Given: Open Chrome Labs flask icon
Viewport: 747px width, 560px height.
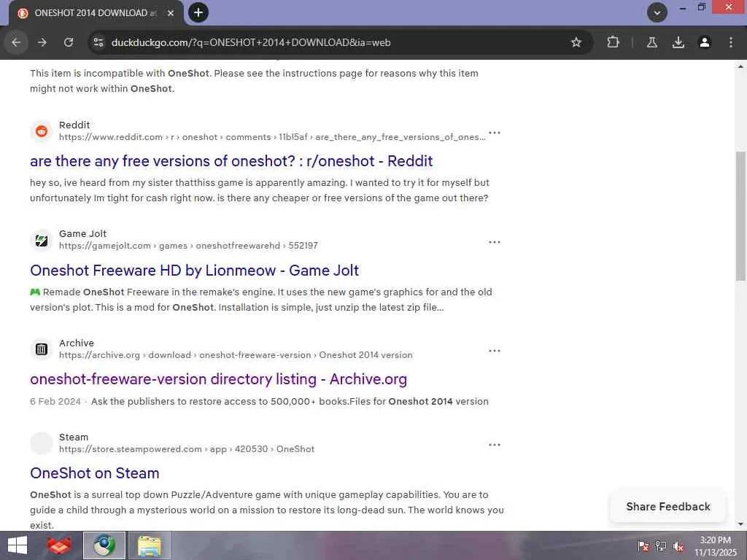Looking at the screenshot, I should click(652, 42).
